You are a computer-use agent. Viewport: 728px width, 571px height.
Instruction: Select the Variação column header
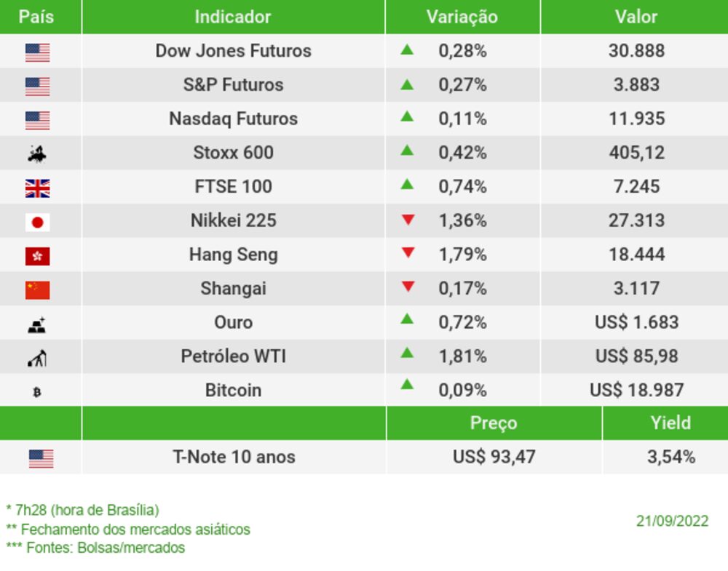(x=462, y=17)
